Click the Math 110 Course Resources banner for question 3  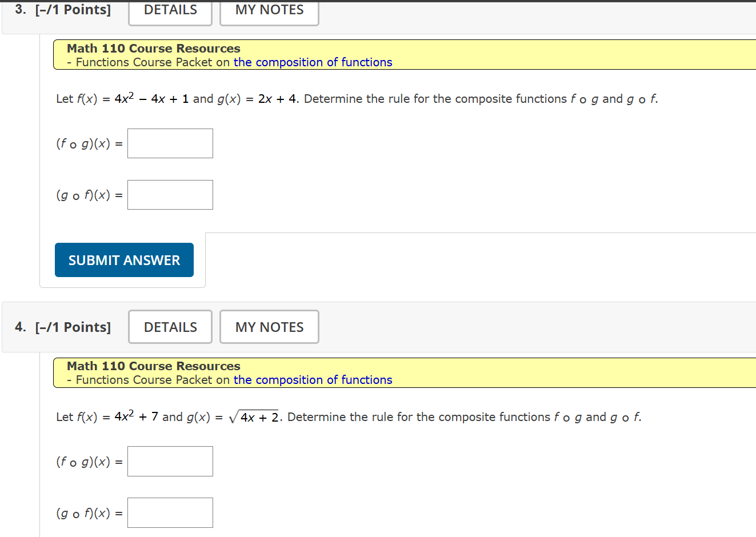click(153, 48)
